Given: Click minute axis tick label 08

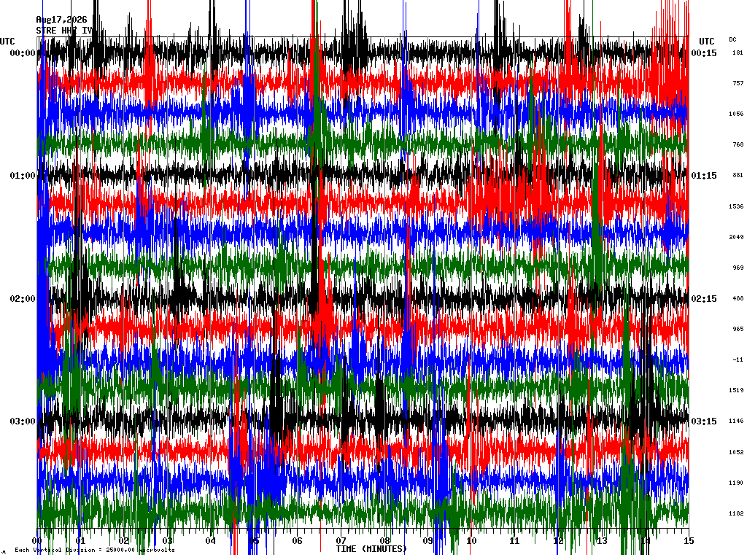Looking at the screenshot, I should point(384,540).
